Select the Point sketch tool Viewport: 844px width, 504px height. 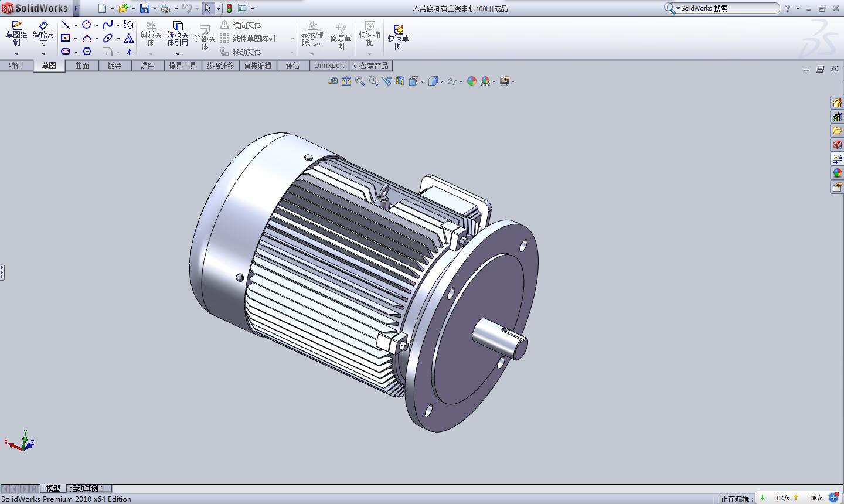pyautogui.click(x=129, y=52)
